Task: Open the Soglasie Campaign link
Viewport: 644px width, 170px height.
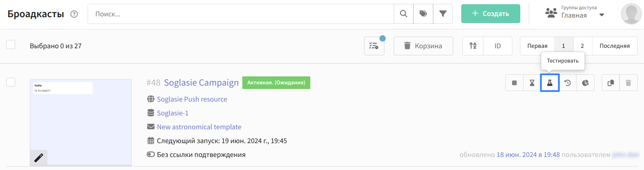Action: (x=201, y=83)
